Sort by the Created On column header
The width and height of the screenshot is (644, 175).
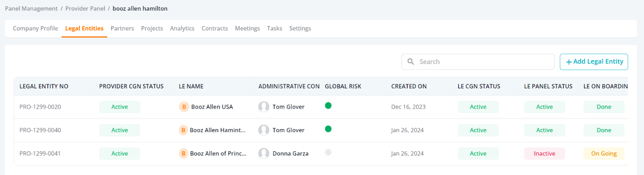[x=409, y=86]
